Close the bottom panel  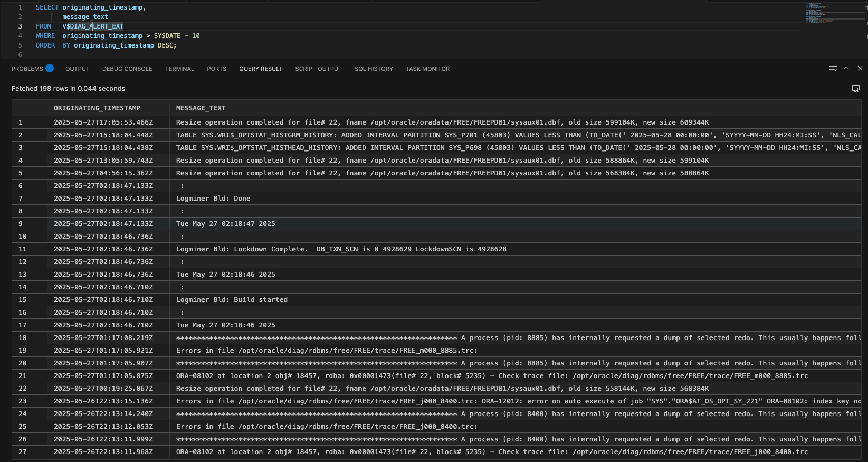[x=860, y=69]
